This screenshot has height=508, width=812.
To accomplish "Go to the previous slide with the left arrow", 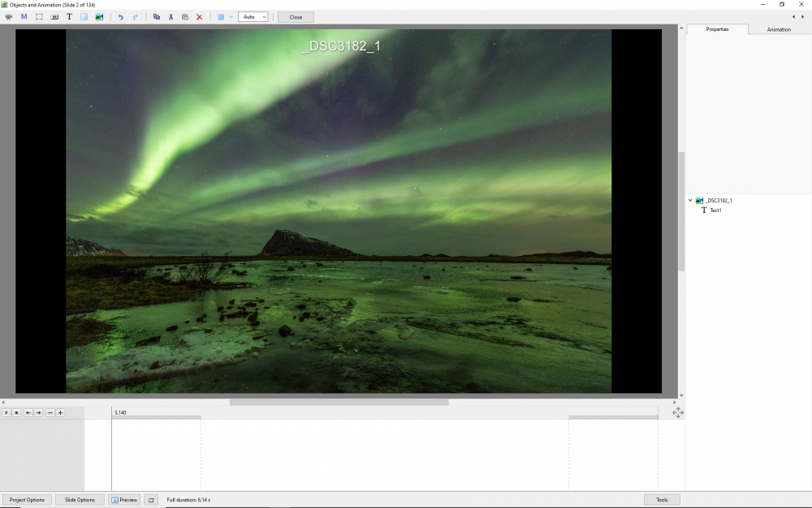I will click(x=794, y=16).
